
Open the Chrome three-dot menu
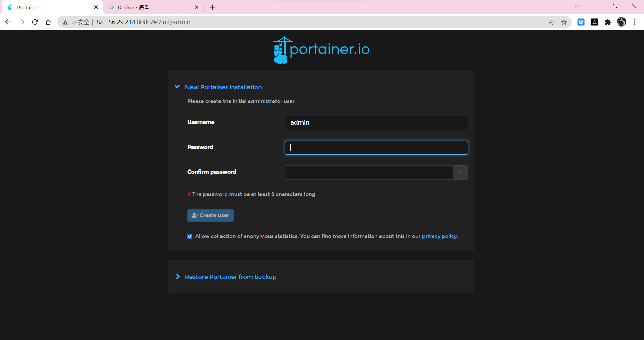coord(635,22)
